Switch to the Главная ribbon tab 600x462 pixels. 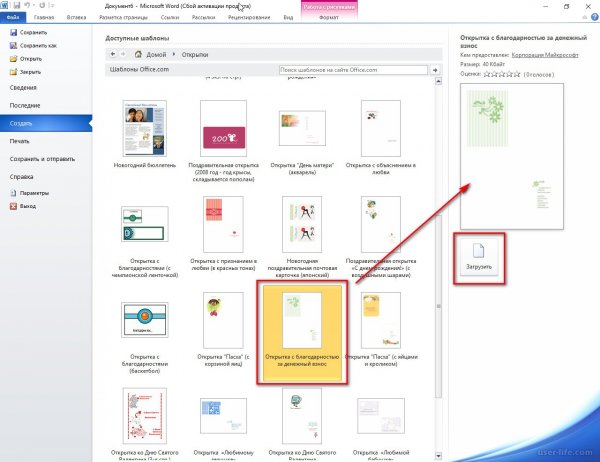click(x=44, y=18)
